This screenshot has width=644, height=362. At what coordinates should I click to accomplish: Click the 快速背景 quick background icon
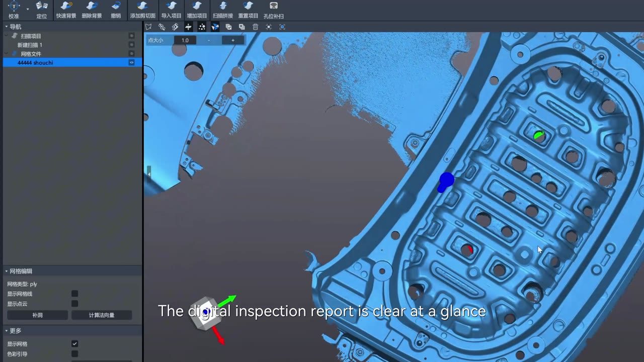pos(66,6)
